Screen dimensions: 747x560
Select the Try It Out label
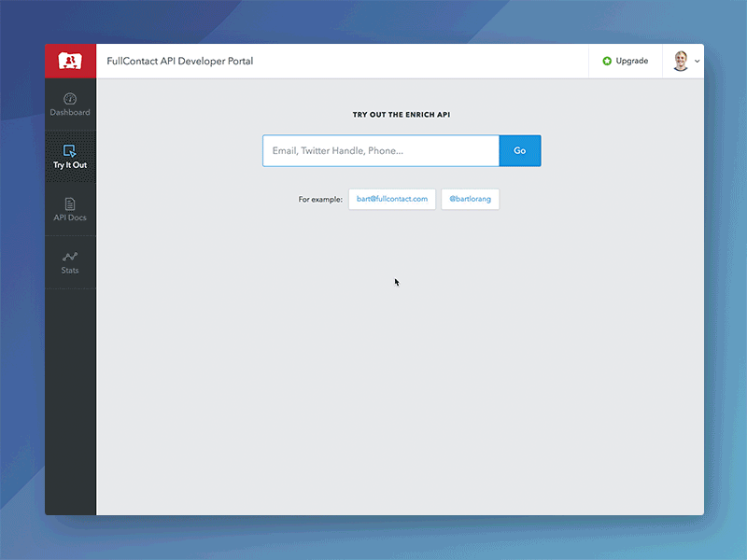pyautogui.click(x=70, y=165)
